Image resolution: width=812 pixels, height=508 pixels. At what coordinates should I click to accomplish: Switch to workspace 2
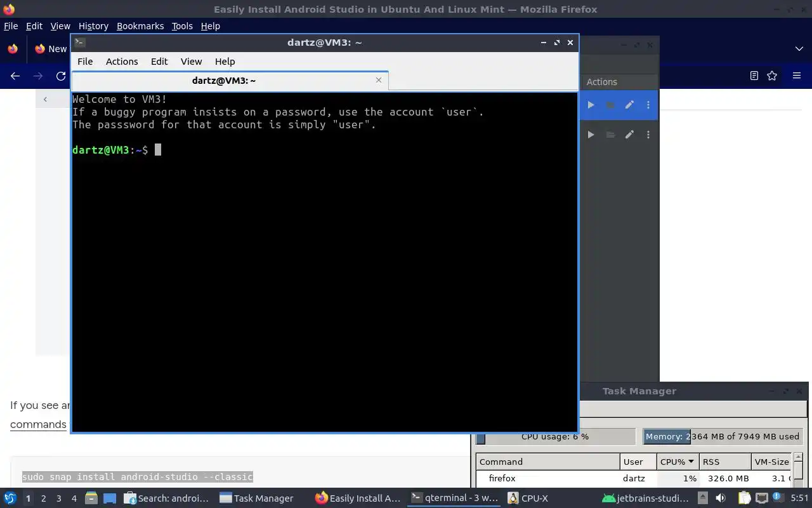pos(43,498)
